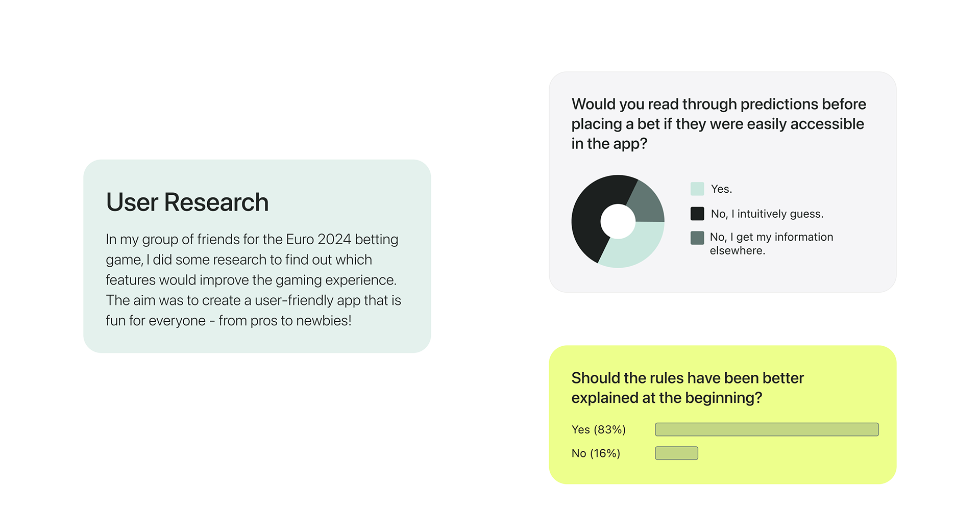Click the light mint Yes legend swatch
Viewport: 980px width, 514px height.
tap(697, 189)
